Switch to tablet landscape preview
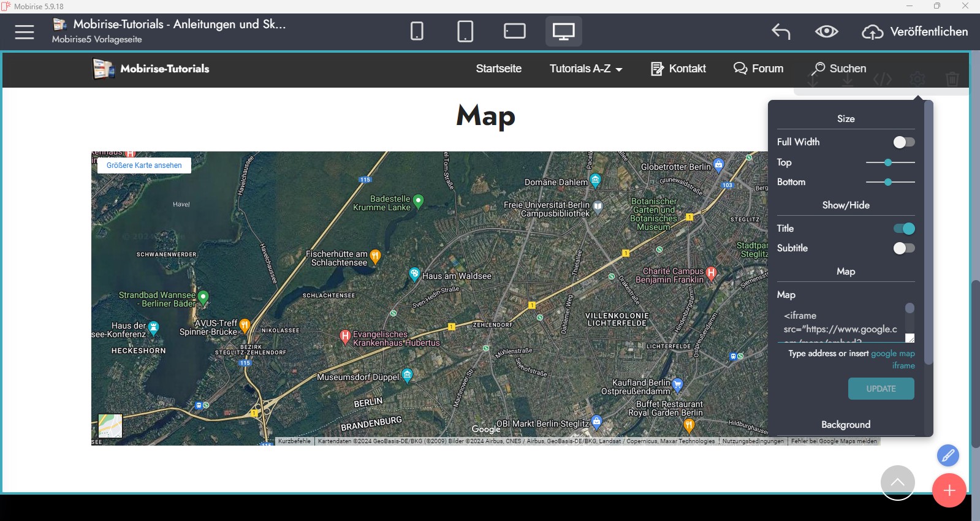This screenshot has height=521, width=980. [514, 31]
